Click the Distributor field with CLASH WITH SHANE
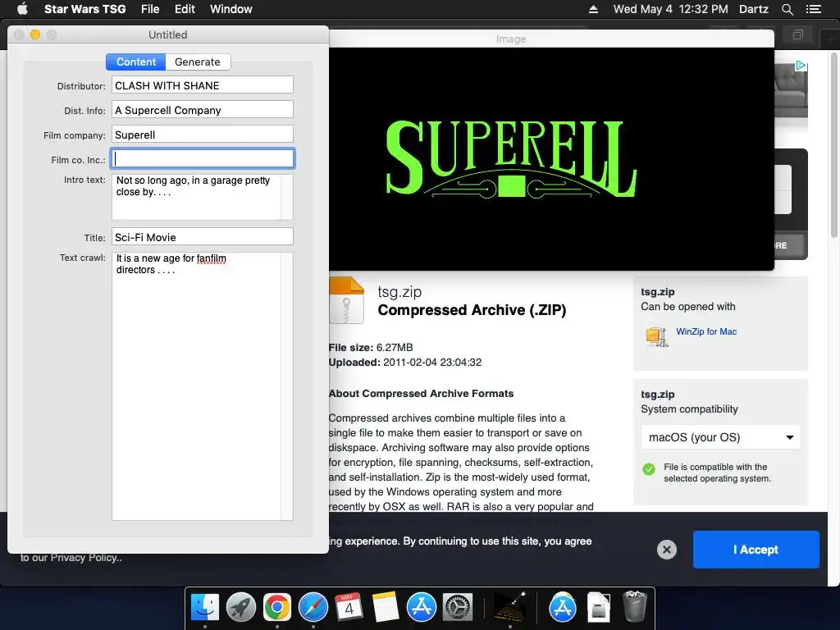This screenshot has height=630, width=840. pos(203,85)
